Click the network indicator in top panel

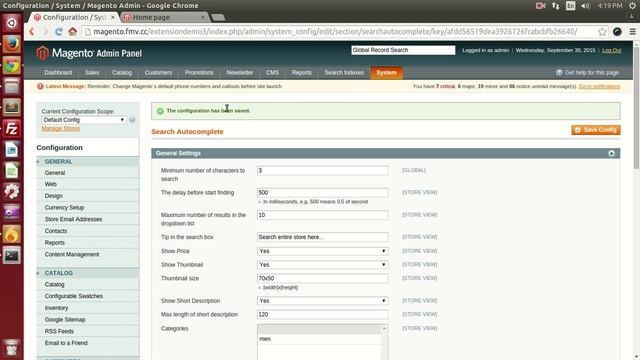[x=556, y=6]
